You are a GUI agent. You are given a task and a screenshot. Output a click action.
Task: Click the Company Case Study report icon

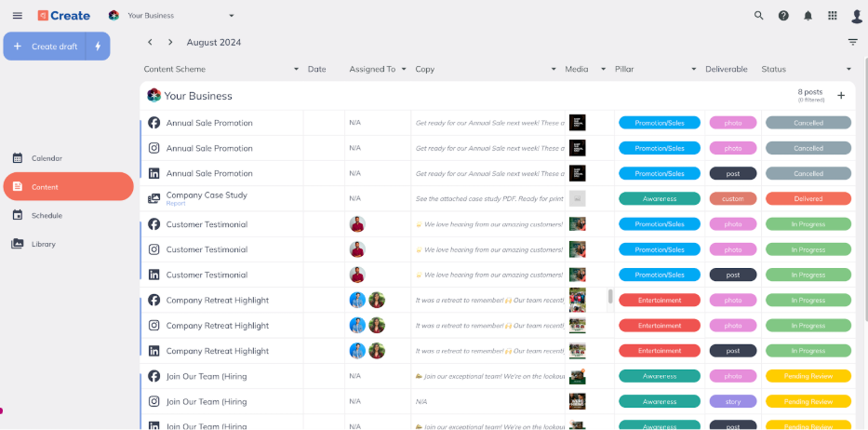pyautogui.click(x=154, y=198)
